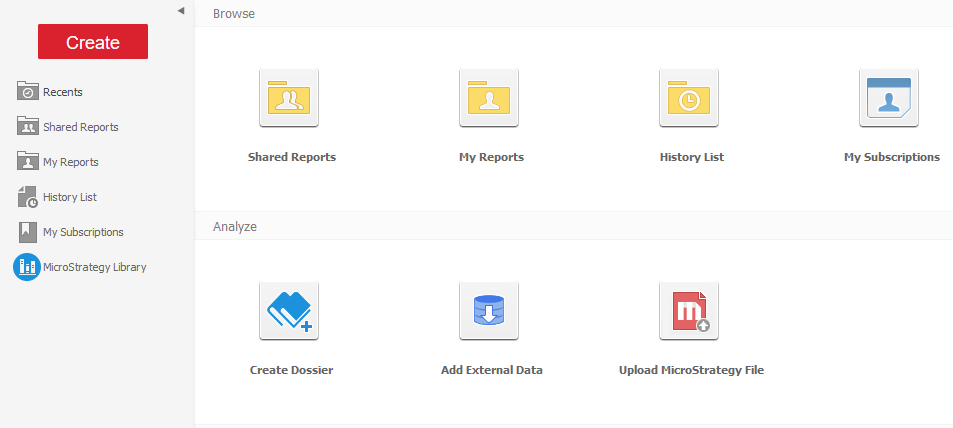
Task: Collapse the left sidebar with arrow
Action: point(181,10)
